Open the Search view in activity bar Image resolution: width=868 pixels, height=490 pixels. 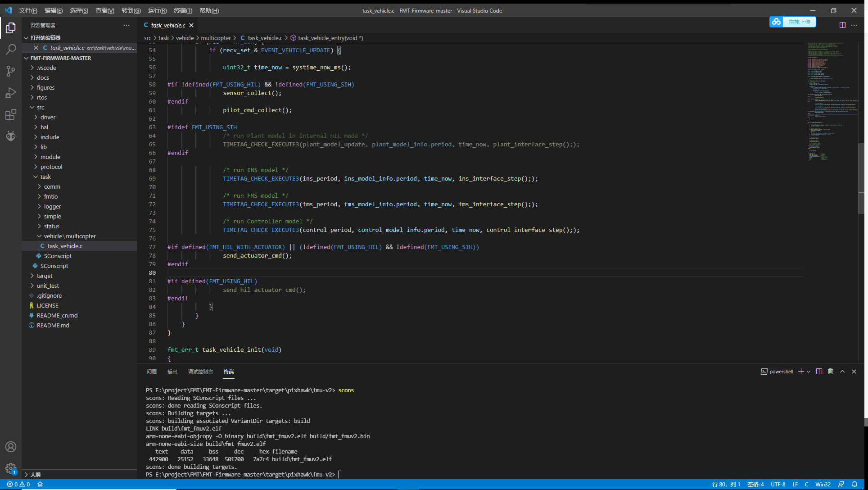pos(11,50)
